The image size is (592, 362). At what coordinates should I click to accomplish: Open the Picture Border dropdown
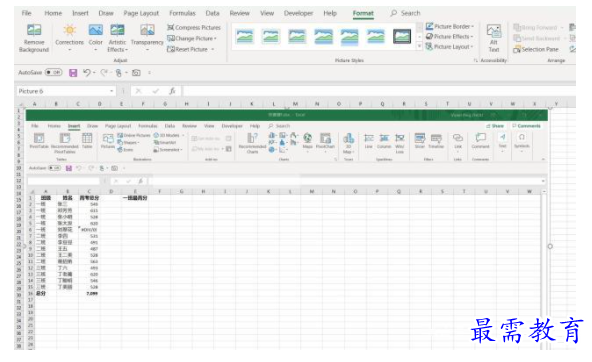pyautogui.click(x=450, y=26)
